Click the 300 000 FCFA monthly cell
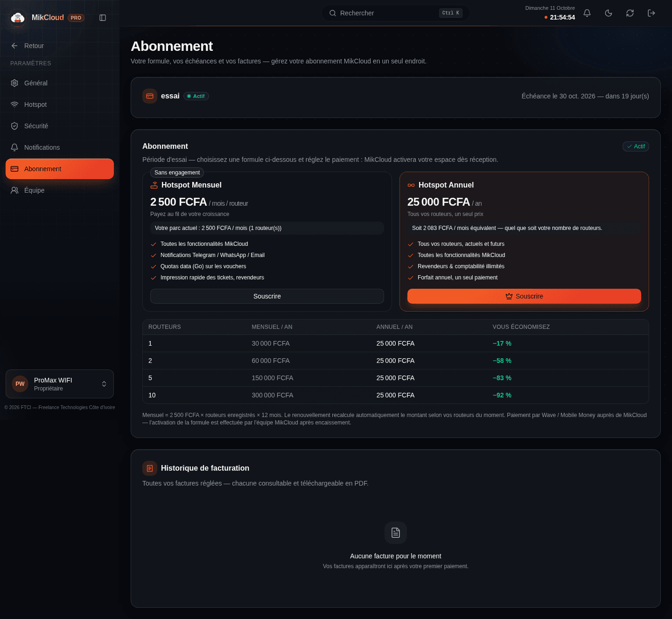 pos(273,395)
